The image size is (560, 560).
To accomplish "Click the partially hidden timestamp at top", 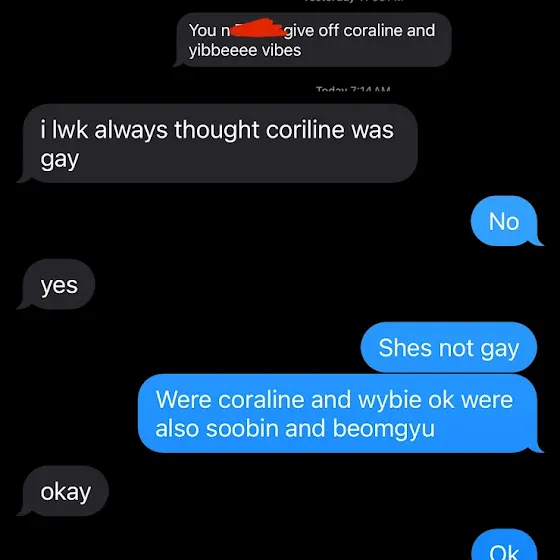I will (x=353, y=1).
